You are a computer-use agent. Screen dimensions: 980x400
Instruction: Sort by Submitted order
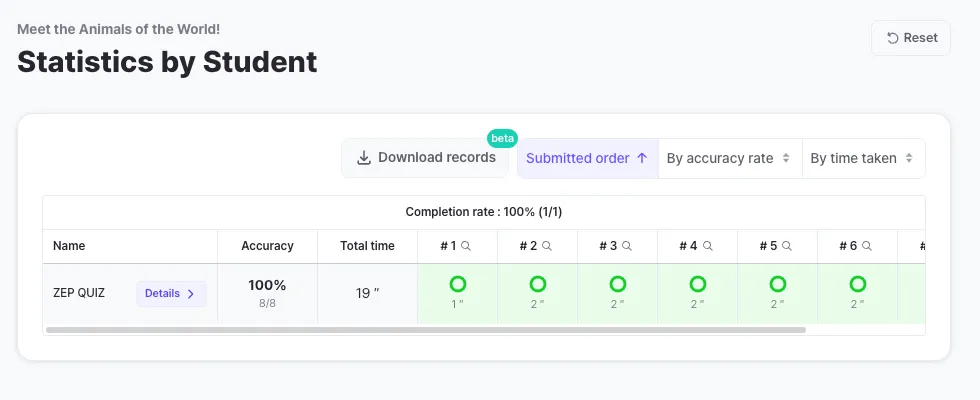[587, 158]
